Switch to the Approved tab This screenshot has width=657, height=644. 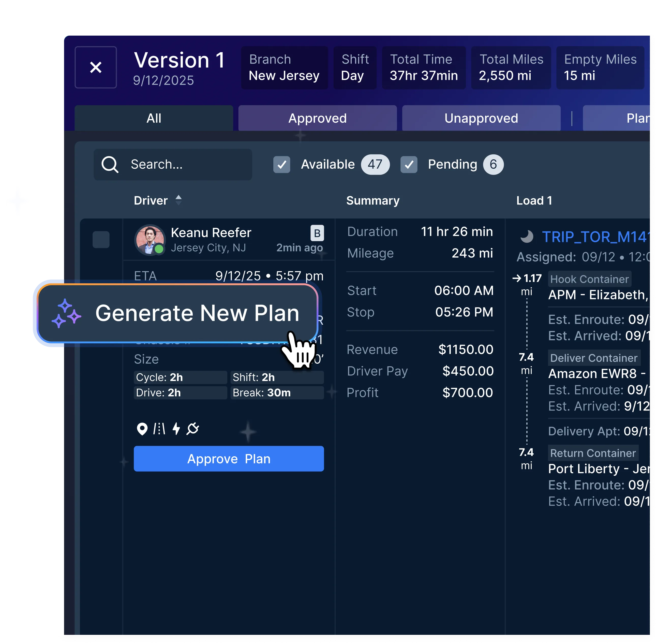click(x=317, y=118)
